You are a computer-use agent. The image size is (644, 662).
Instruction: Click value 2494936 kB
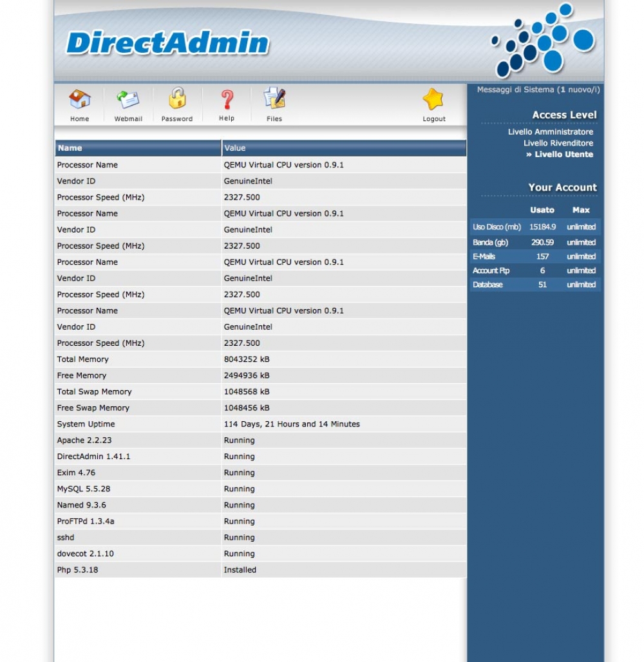(x=247, y=375)
